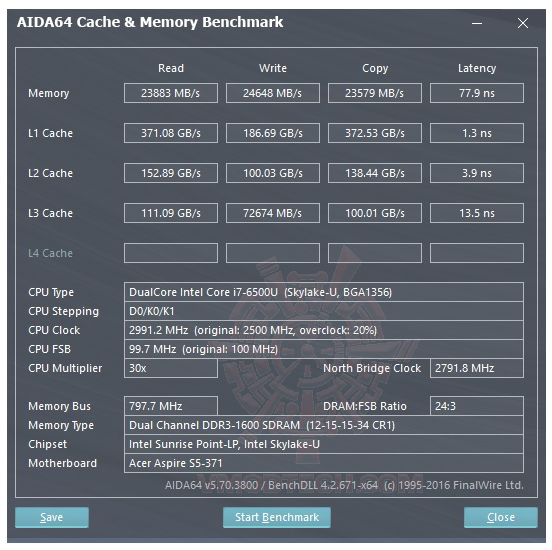This screenshot has width=552, height=550.
Task: Click the Copy column header
Action: click(x=375, y=68)
